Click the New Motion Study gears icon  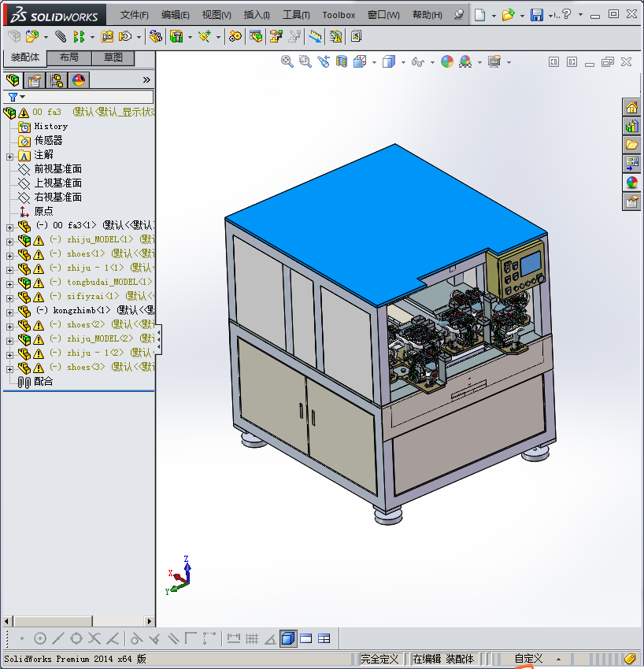click(x=235, y=37)
